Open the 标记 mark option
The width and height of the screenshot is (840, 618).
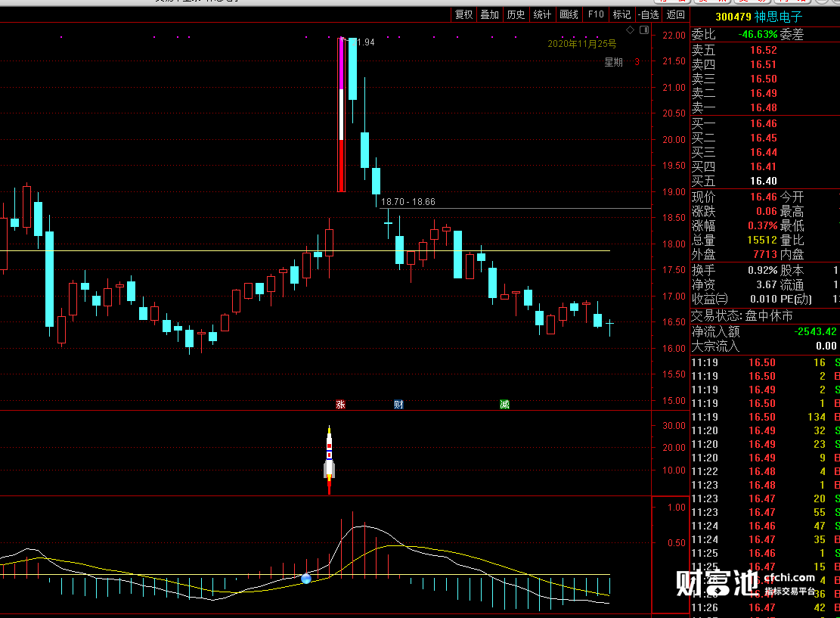point(621,14)
